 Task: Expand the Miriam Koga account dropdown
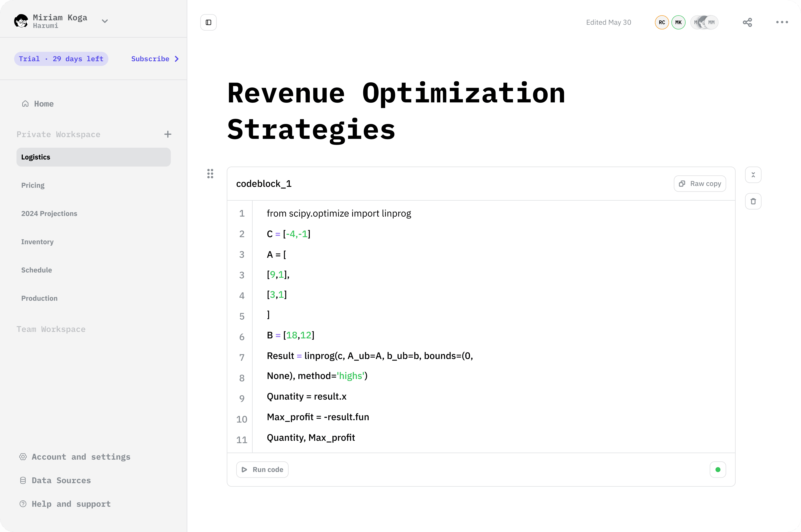point(105,21)
